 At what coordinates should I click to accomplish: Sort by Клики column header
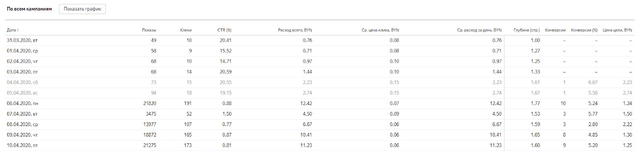point(186,30)
